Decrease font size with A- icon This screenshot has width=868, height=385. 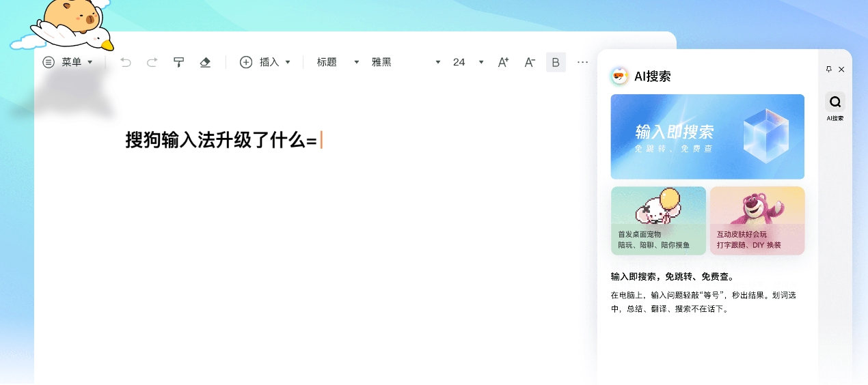pos(530,62)
